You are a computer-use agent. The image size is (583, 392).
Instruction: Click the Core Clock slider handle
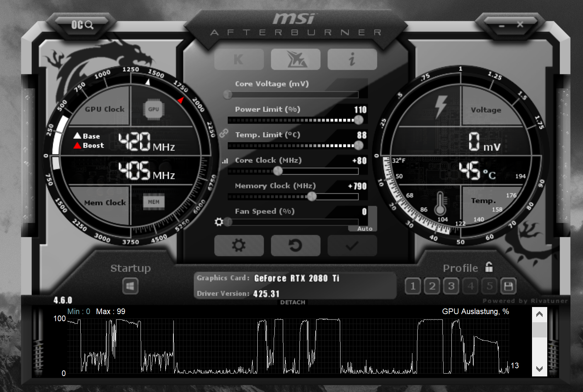(x=278, y=171)
